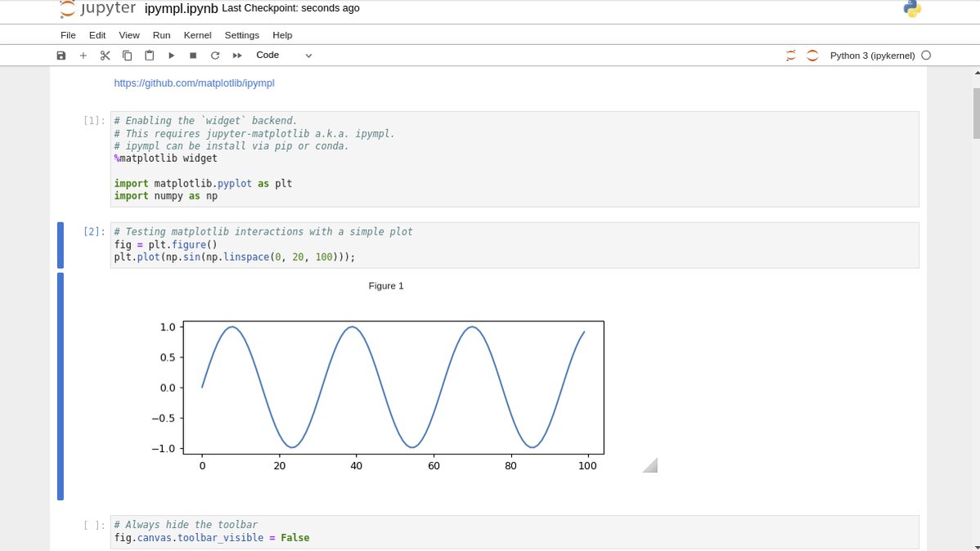Click the Python logo in top right corner

pos(912,9)
